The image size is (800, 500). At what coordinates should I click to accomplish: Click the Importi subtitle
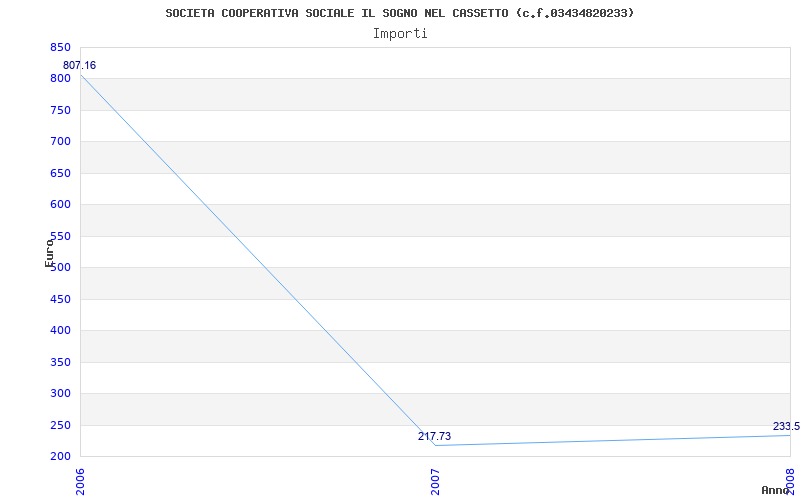tap(400, 34)
